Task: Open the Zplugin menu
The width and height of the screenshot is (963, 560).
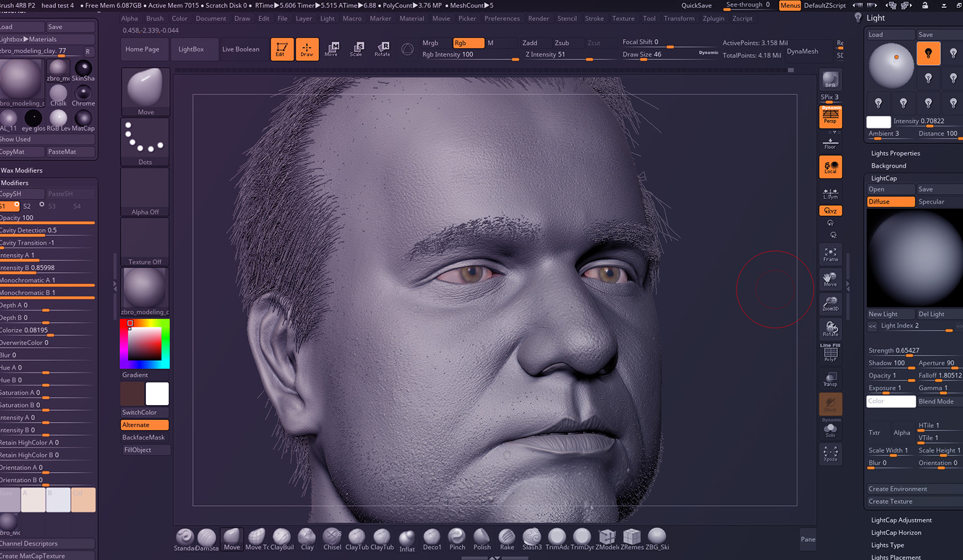Action: pyautogui.click(x=713, y=18)
